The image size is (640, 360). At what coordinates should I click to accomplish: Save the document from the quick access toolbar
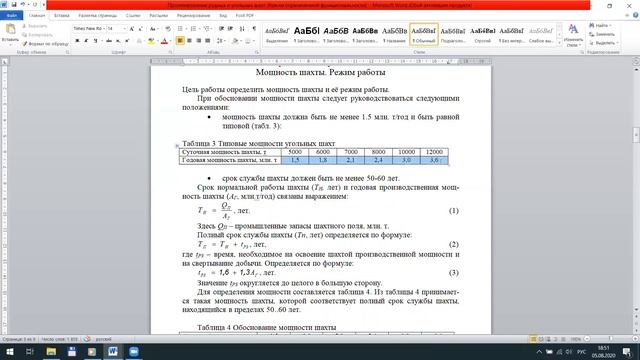pyautogui.click(x=13, y=4)
